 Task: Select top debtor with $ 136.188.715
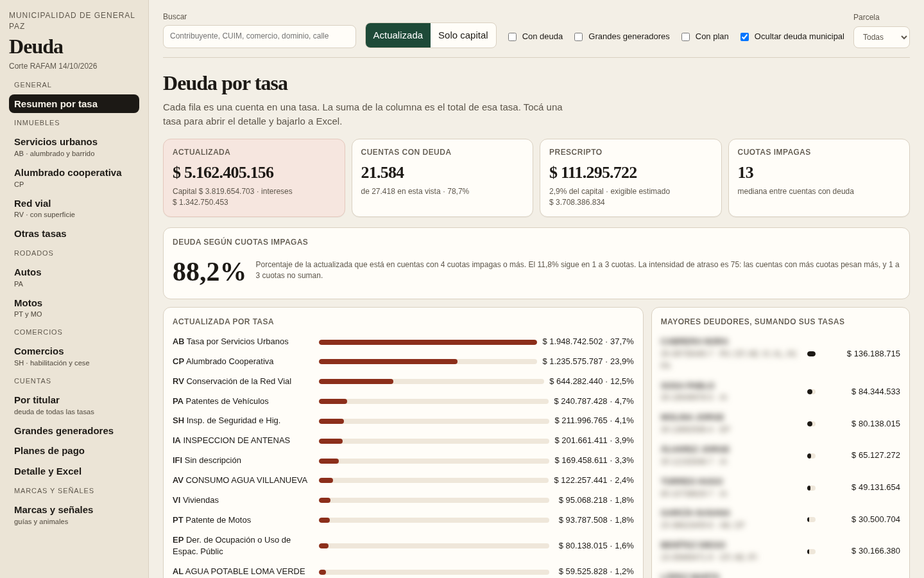pyautogui.click(x=780, y=354)
